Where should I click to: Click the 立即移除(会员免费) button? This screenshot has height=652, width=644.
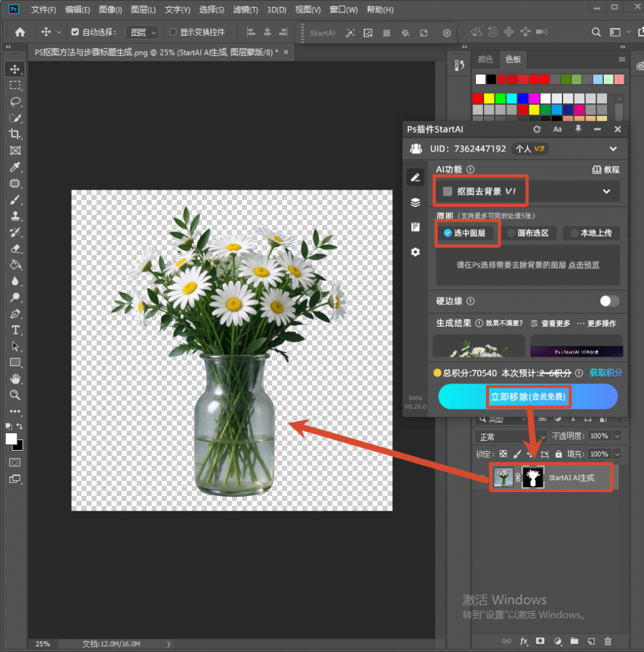tap(528, 396)
